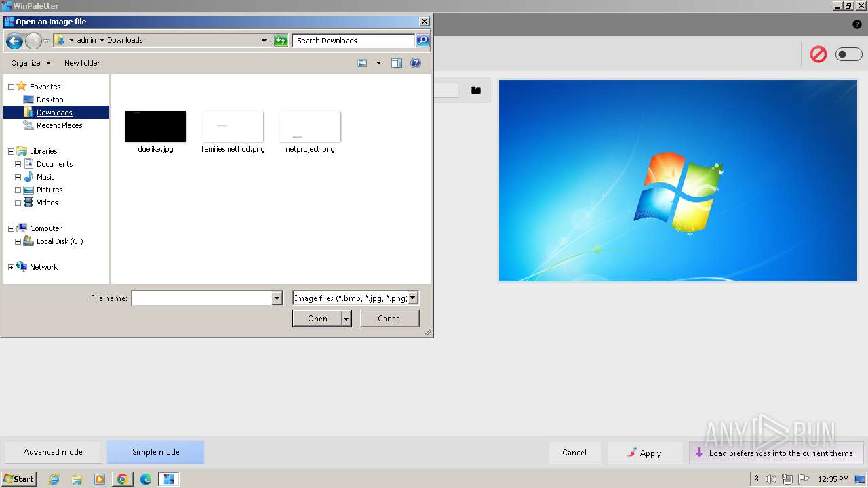Open the Open button split arrow
This screenshot has height=488, width=868.
pos(347,319)
